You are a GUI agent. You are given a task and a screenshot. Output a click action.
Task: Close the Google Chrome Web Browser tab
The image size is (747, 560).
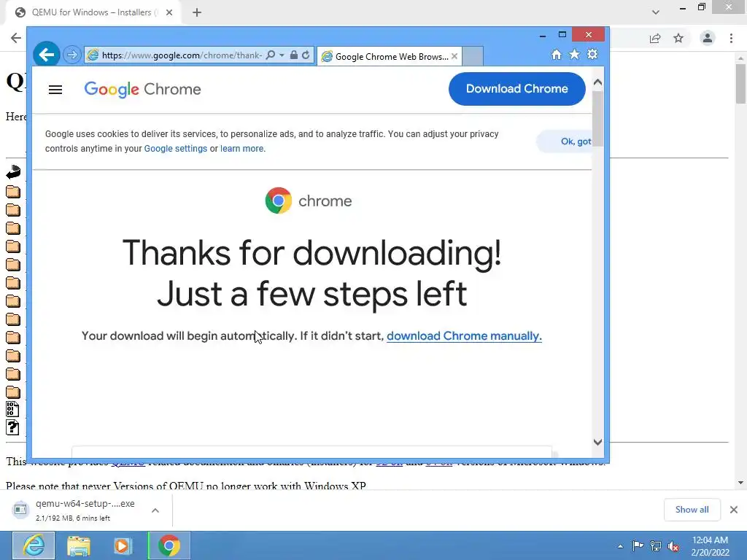point(454,56)
